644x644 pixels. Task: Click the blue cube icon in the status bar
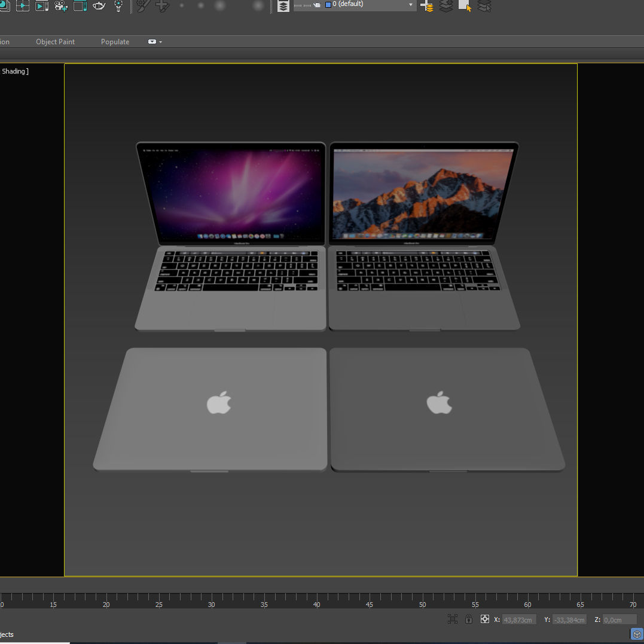[x=637, y=634]
